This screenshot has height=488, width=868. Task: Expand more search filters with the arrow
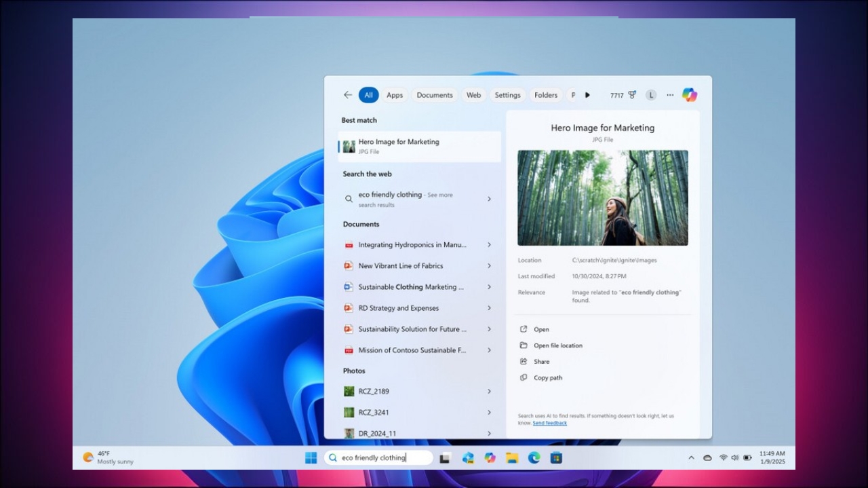587,94
